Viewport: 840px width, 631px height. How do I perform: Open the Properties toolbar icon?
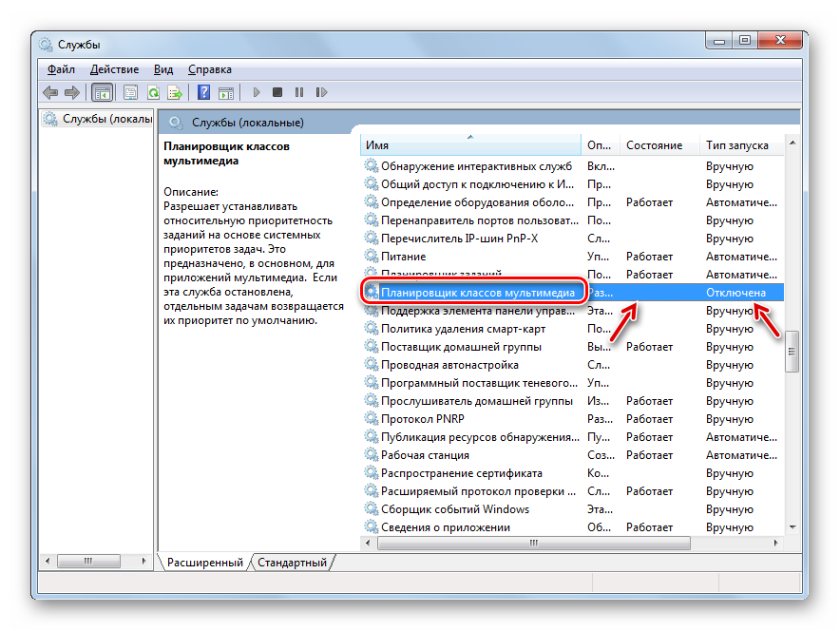[130, 93]
